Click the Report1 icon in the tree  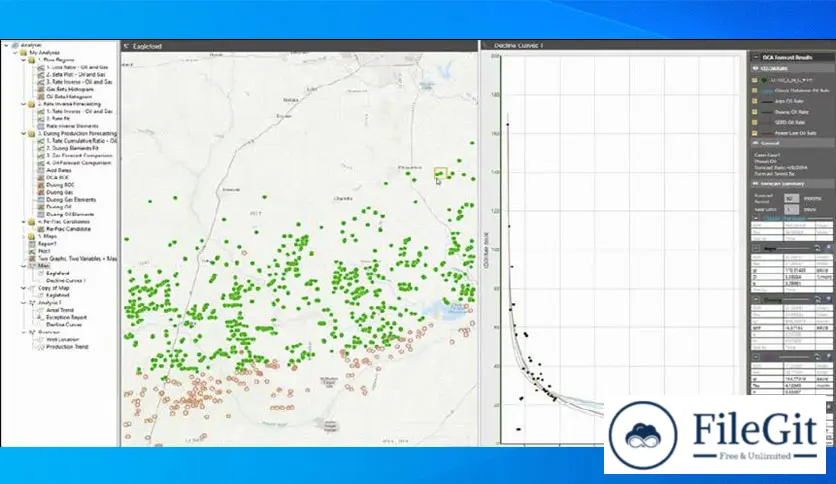tap(32, 244)
